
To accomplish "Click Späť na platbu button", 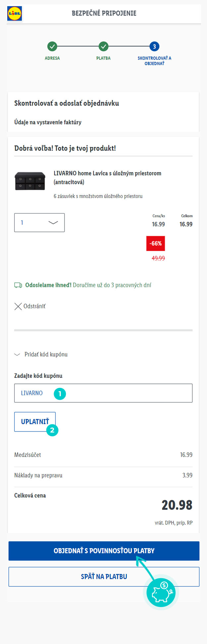I will click(104, 577).
